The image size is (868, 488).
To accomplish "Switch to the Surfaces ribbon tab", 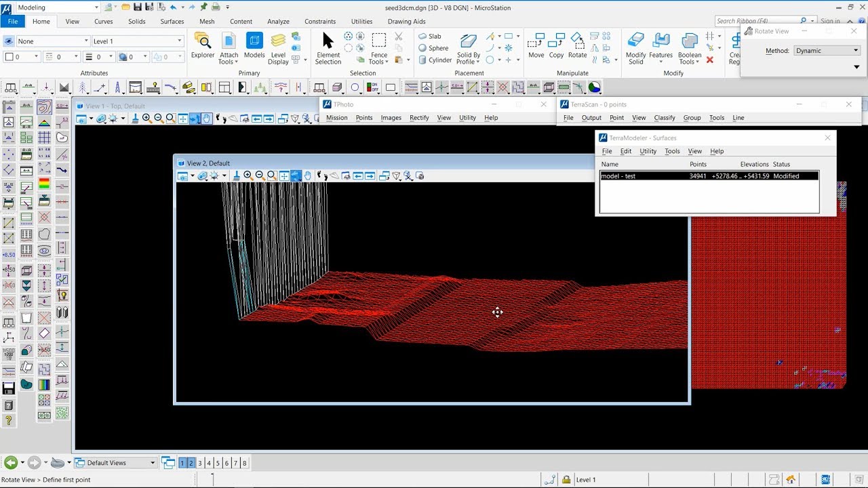I will point(172,22).
